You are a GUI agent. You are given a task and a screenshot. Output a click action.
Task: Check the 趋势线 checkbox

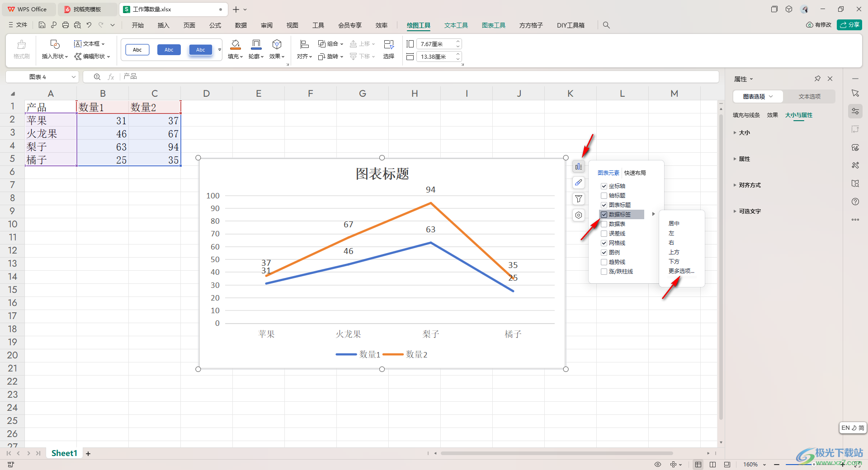[604, 262]
